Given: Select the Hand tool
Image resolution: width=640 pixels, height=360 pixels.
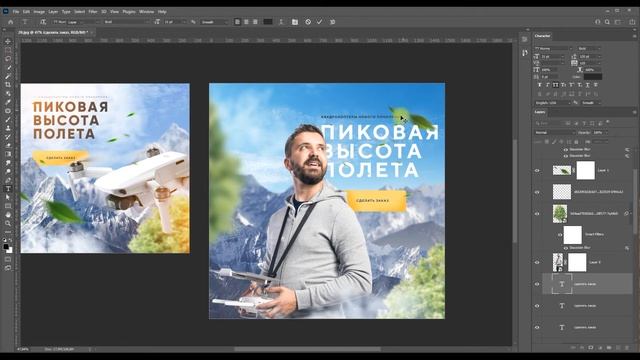Looking at the screenshot, I should [8, 215].
